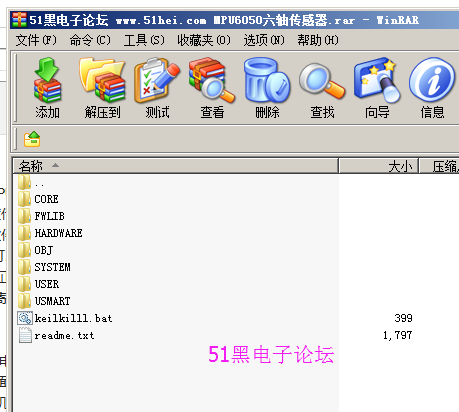Click the 解压到 (Extract to) icon
This screenshot has width=459, height=412.
[x=102, y=88]
